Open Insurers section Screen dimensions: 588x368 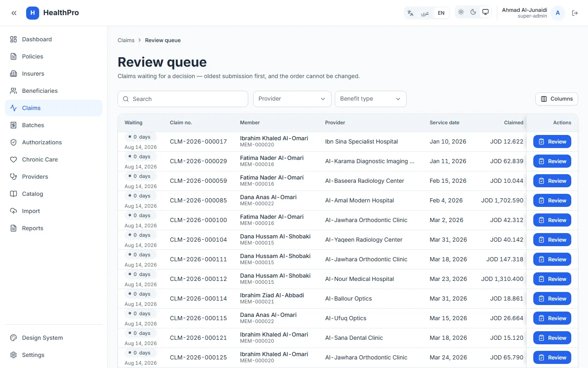[53, 74]
